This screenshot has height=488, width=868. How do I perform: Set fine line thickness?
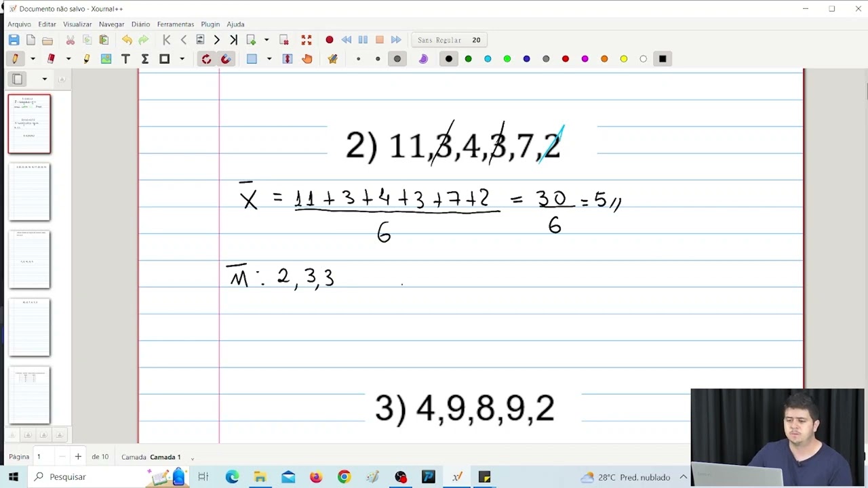click(x=358, y=59)
